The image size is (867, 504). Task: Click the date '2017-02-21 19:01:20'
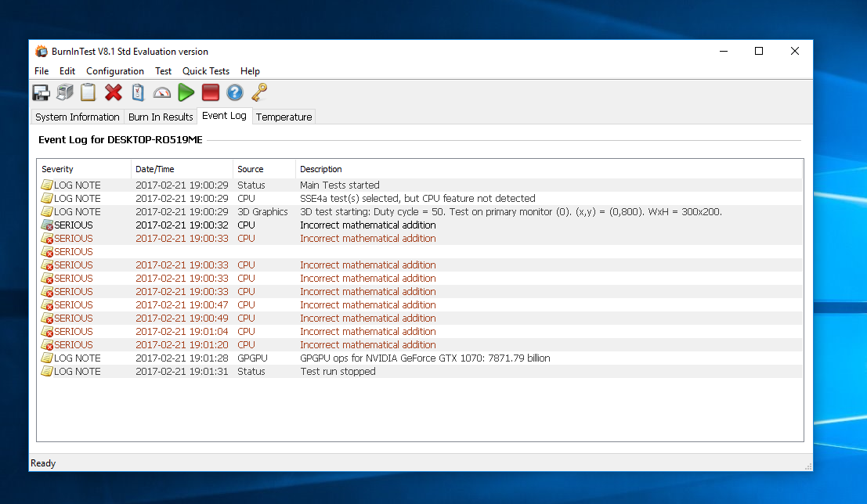182,345
